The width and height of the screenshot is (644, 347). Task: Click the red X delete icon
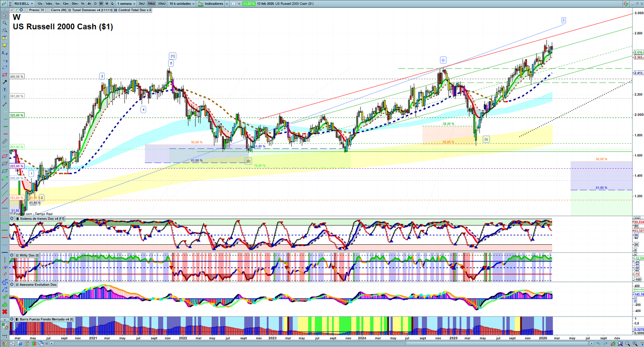(5, 312)
